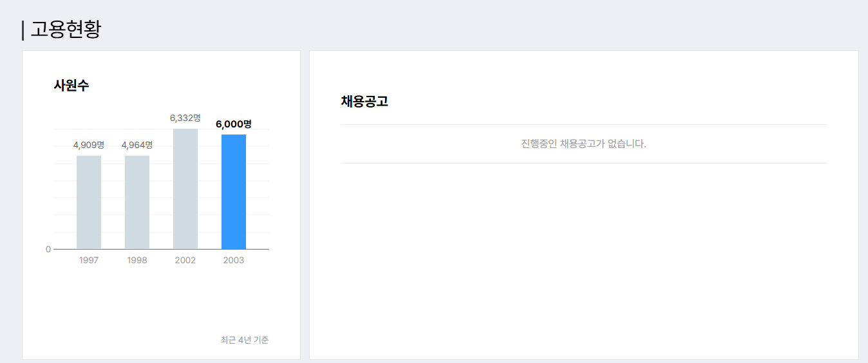Select the 1997 bar in the chart
This screenshot has height=363, width=868.
coord(89,202)
